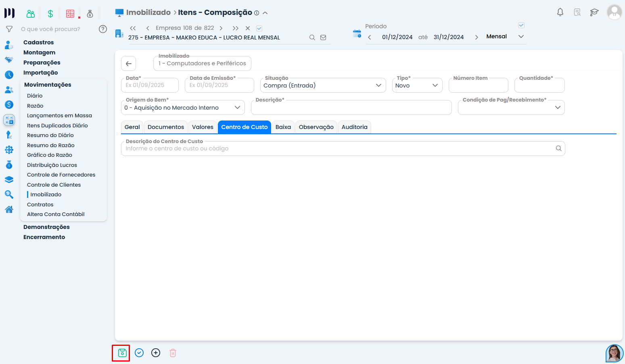
Task: Open Controle de Fornecedores in sidebar
Action: click(x=61, y=175)
